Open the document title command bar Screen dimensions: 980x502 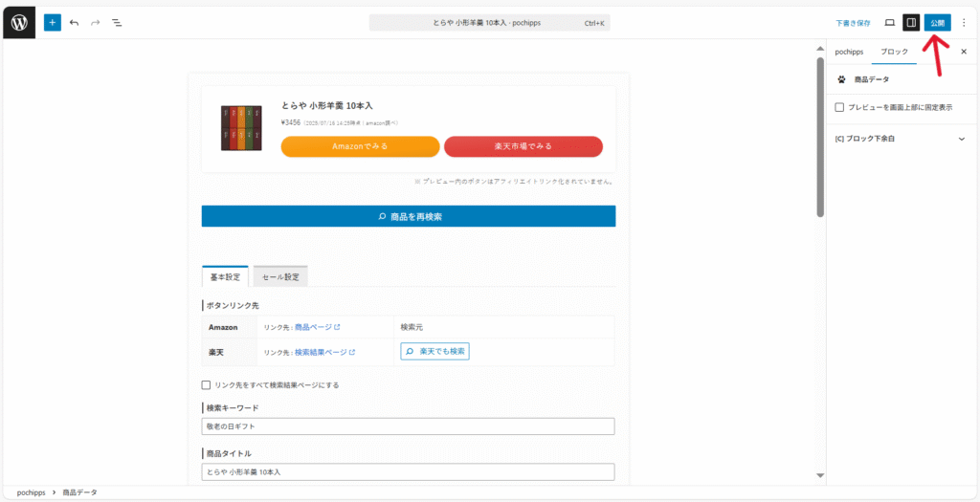[489, 23]
